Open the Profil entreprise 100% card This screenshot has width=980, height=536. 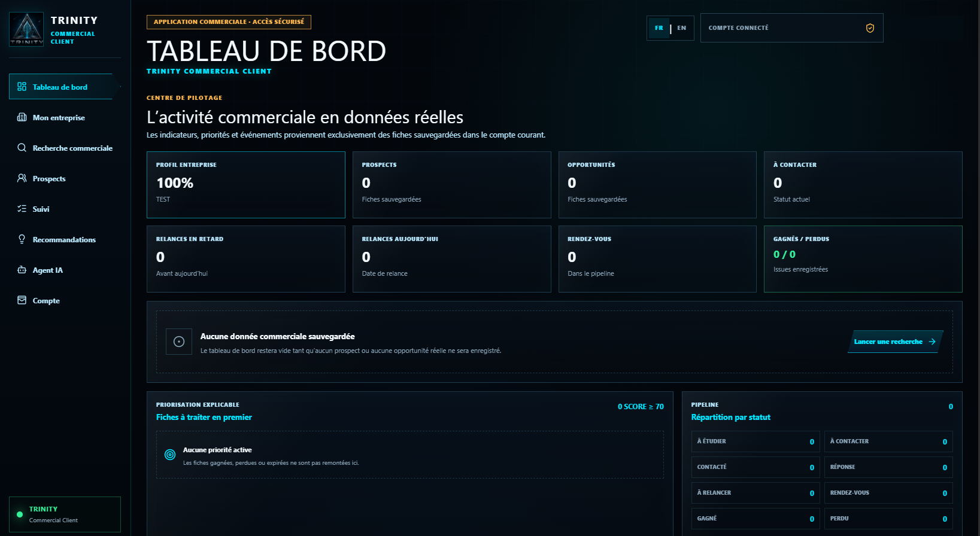pos(246,185)
